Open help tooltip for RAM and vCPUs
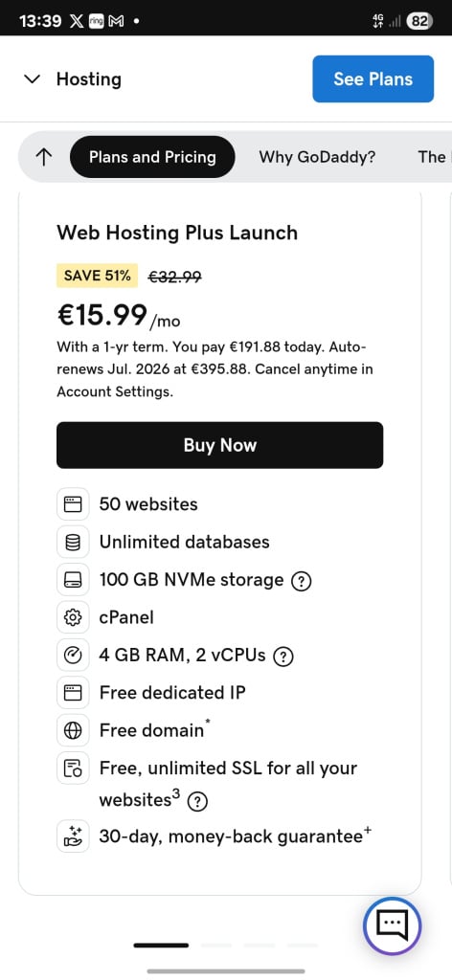Viewport: 452px width, 980px height. [283, 657]
